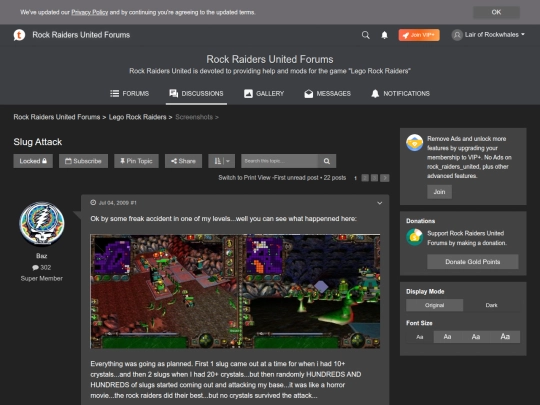Image resolution: width=540 pixels, height=405 pixels.
Task: Dismiss privacy notice with OK
Action: click(x=496, y=12)
